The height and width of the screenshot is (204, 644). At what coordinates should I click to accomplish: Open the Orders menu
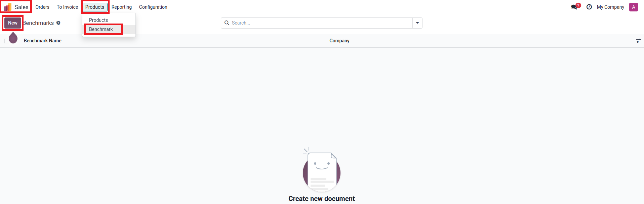tap(42, 7)
